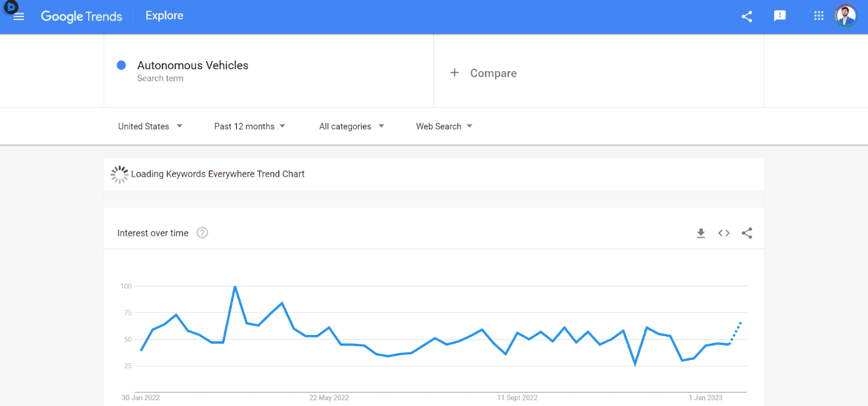This screenshot has height=406, width=868.
Task: Click the chart peak at 100
Action: coord(235,286)
